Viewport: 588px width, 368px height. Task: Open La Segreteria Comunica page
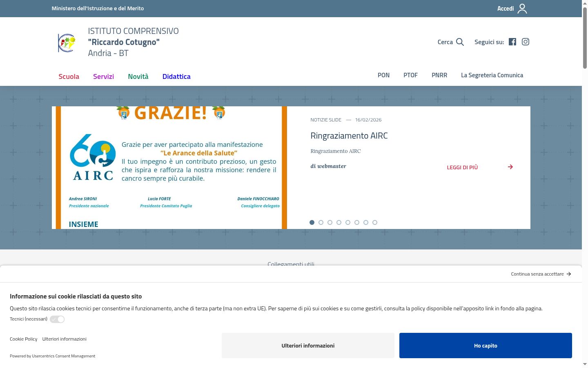point(492,75)
